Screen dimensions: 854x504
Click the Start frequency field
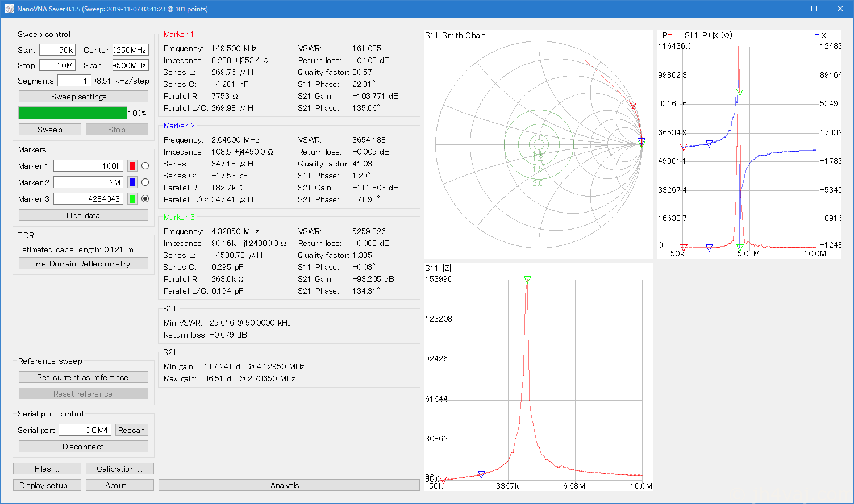click(x=57, y=50)
